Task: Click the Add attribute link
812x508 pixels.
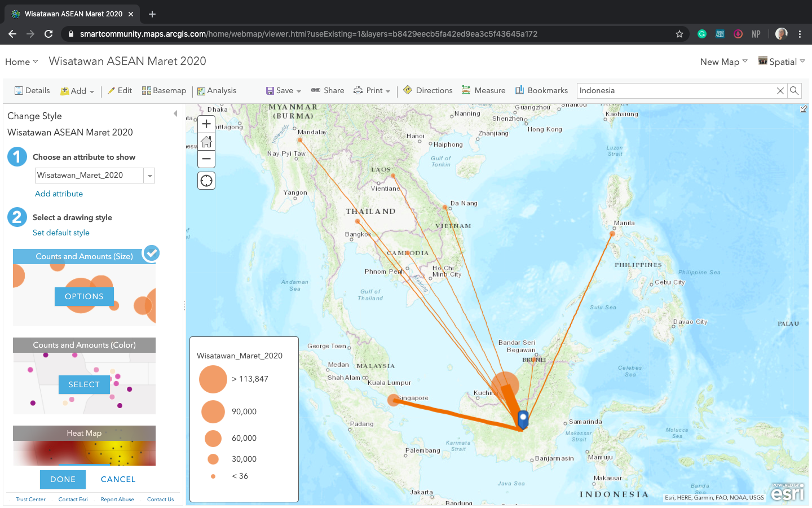Action: click(x=59, y=194)
